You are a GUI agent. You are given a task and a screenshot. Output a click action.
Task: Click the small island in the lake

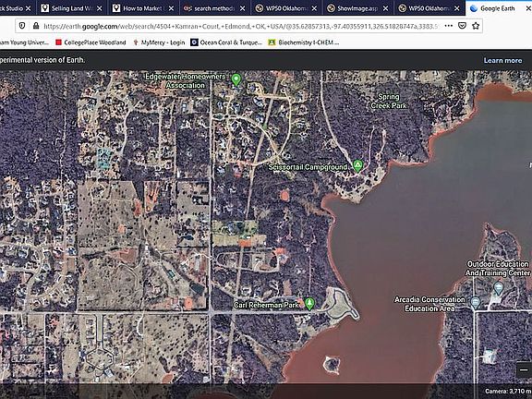(332, 366)
